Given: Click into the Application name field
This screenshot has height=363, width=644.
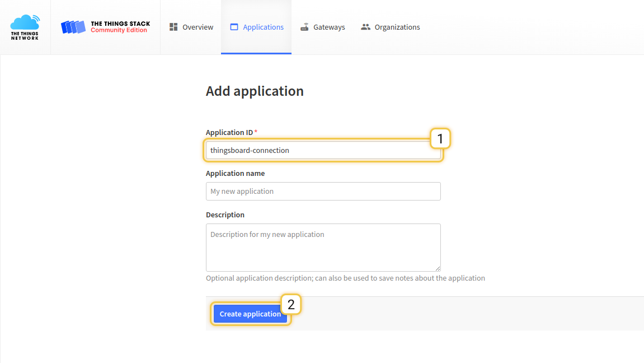Looking at the screenshot, I should (x=323, y=191).
